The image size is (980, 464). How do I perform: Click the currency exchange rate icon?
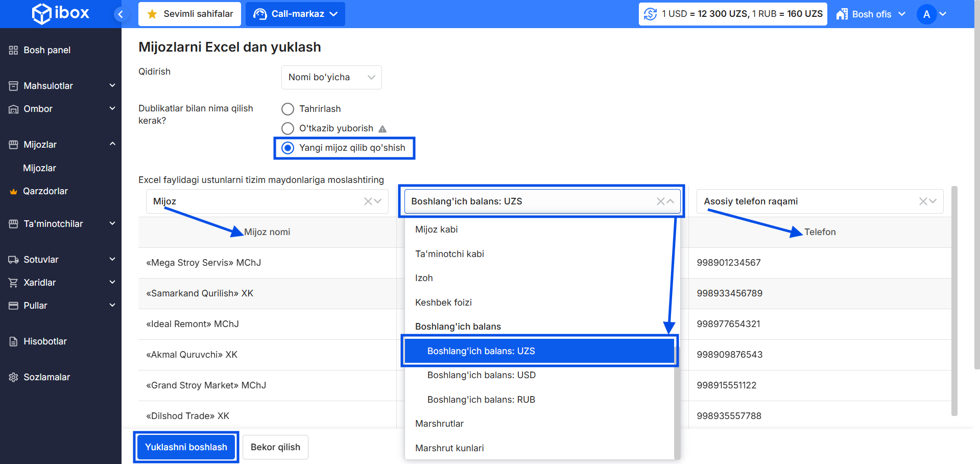pyautogui.click(x=650, y=14)
